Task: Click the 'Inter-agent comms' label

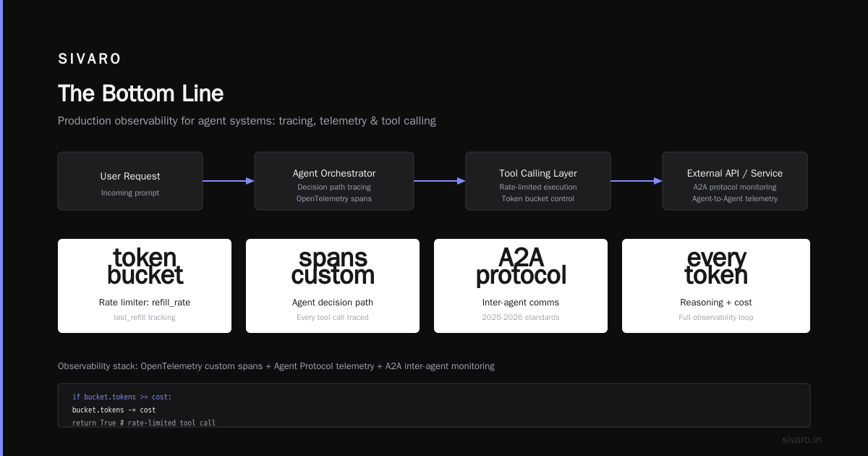Action: pyautogui.click(x=521, y=303)
